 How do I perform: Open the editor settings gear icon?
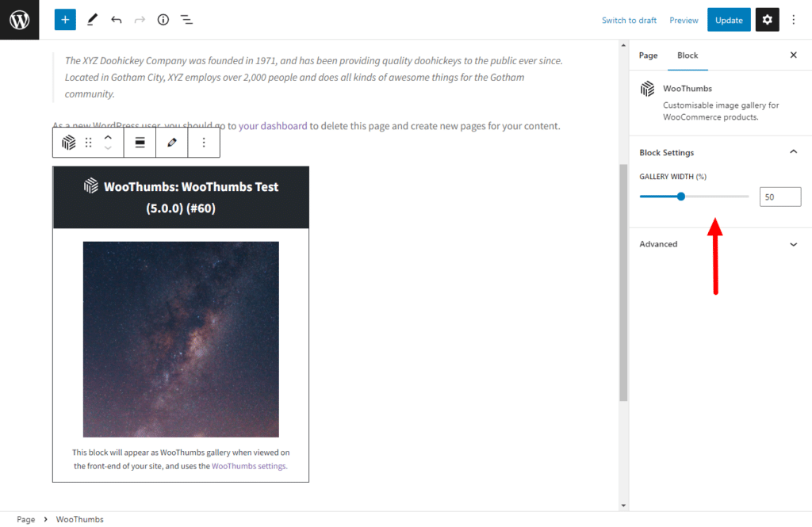click(x=766, y=19)
